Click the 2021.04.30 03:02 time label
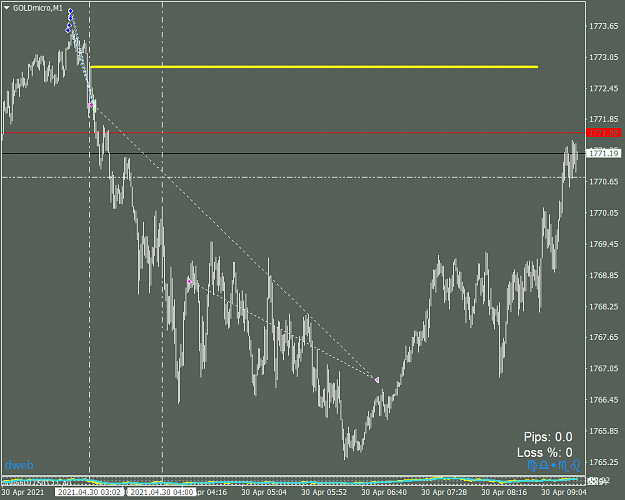 (89, 492)
